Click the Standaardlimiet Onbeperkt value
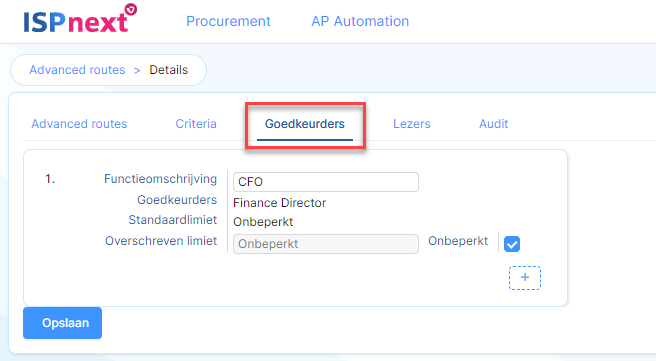The width and height of the screenshot is (656, 361). pos(263,222)
